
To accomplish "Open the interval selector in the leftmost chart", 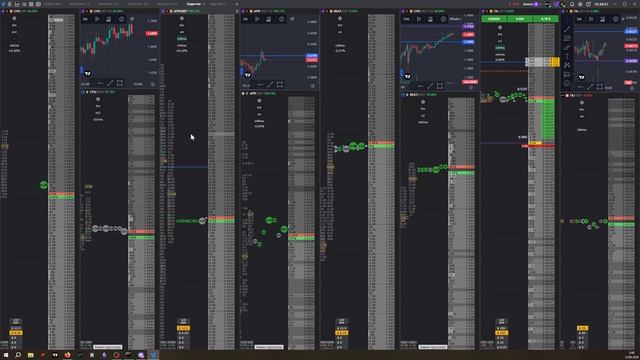I will 86,19.
